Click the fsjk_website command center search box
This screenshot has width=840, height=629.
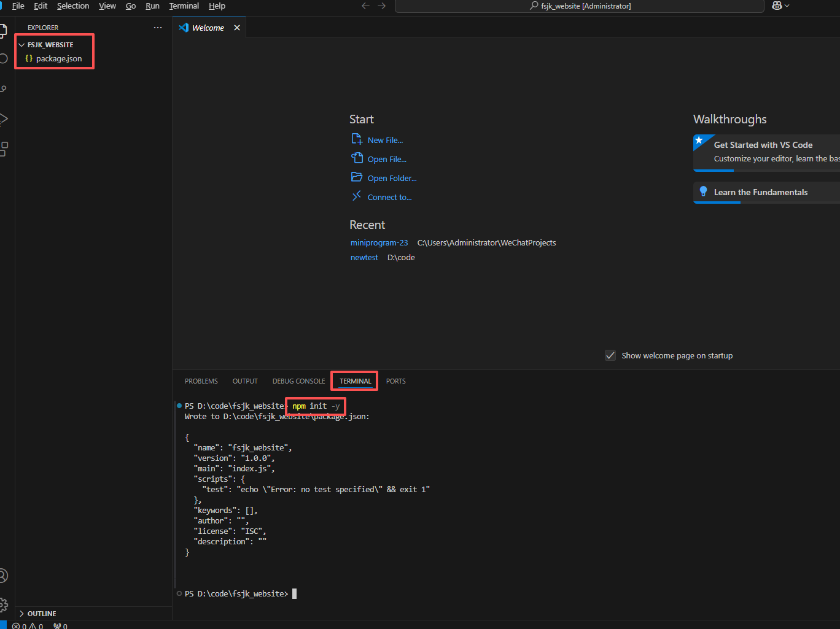580,6
